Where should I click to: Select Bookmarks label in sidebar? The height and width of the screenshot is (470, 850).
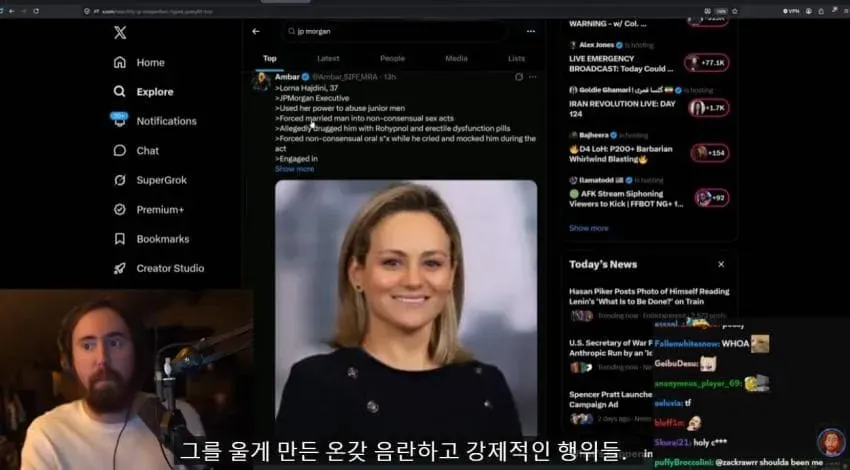pos(163,239)
